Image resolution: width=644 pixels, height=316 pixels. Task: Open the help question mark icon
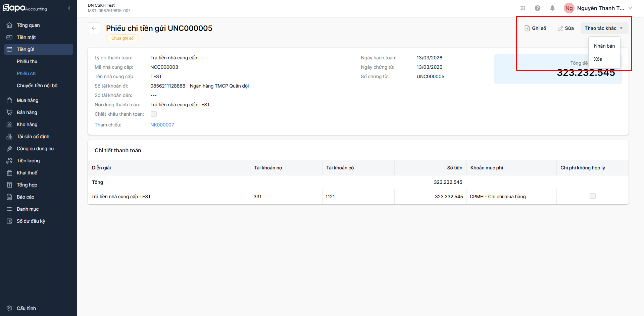point(537,8)
